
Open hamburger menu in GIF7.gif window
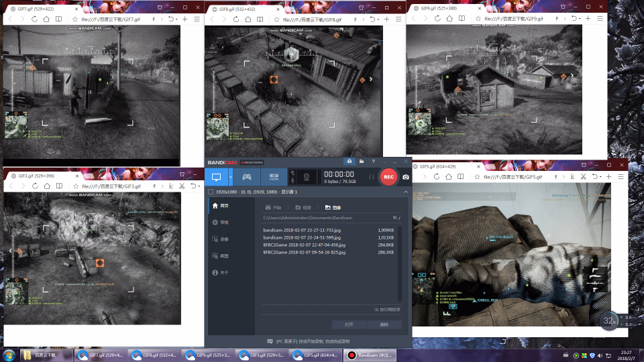point(197,19)
